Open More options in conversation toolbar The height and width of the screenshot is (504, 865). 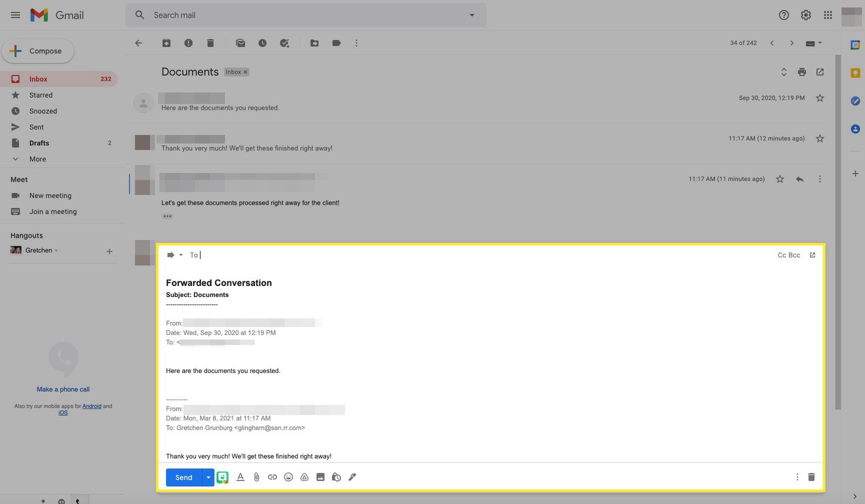356,43
